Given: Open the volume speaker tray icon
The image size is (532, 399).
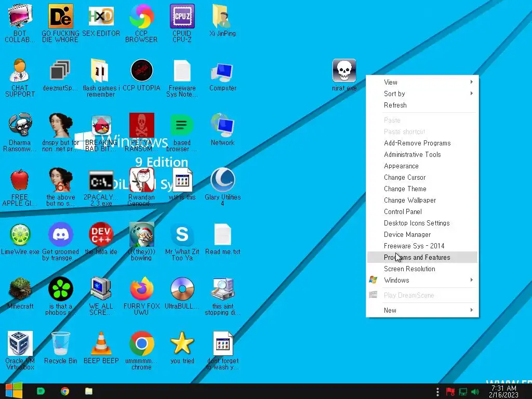Looking at the screenshot, I should point(475,392).
